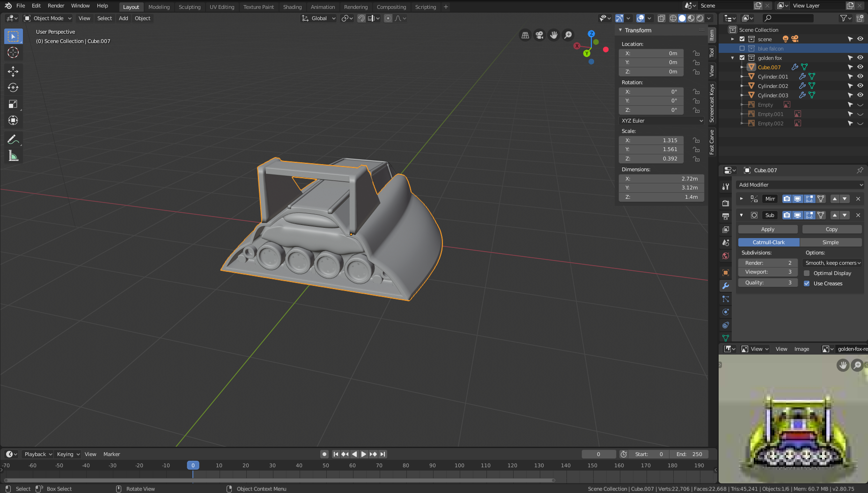
Task: Apply the Subdivision modifier
Action: [x=768, y=229]
